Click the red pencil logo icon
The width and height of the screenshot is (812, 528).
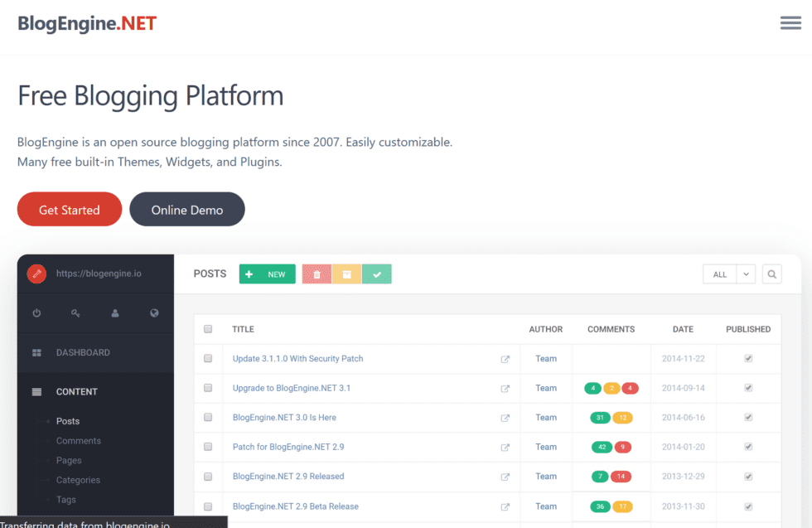click(36, 274)
